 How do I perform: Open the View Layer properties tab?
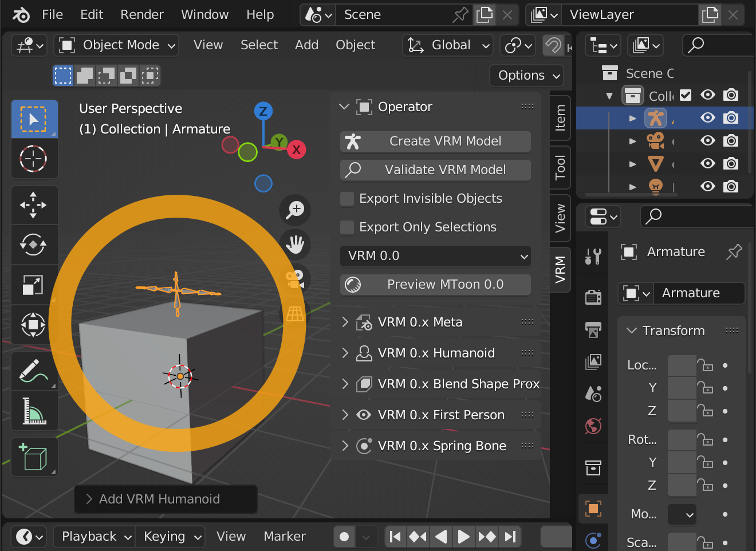(593, 362)
